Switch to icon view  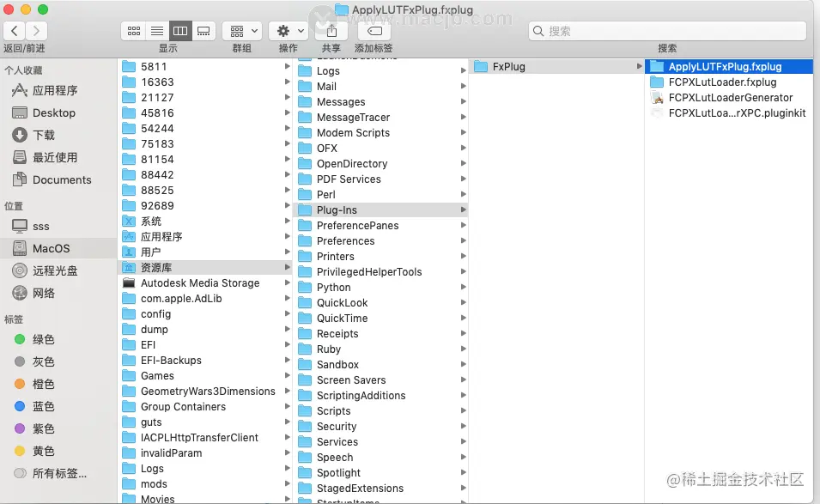(133, 31)
